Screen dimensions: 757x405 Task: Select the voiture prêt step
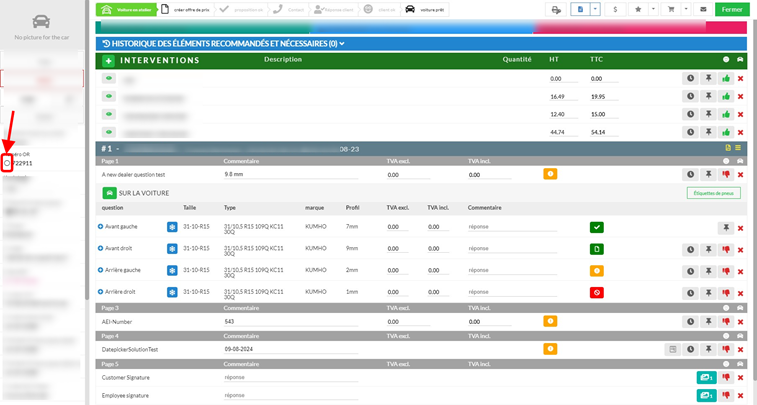pos(425,9)
